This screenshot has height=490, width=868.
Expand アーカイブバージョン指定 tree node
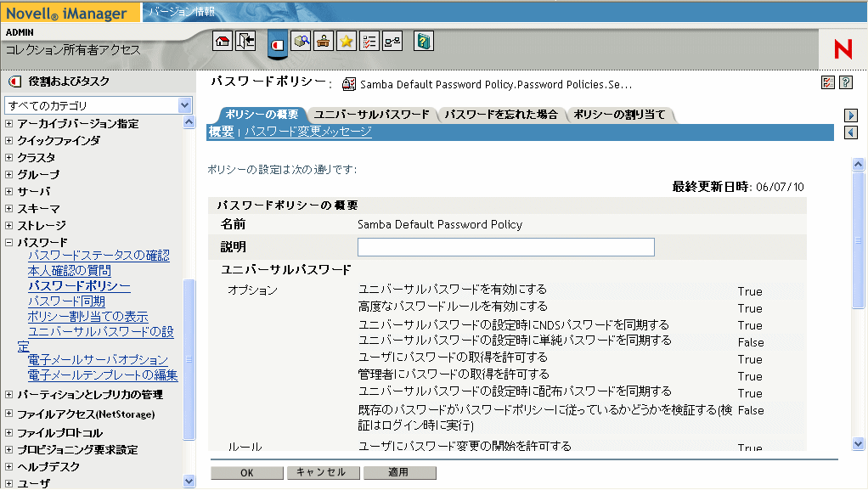pos(8,123)
